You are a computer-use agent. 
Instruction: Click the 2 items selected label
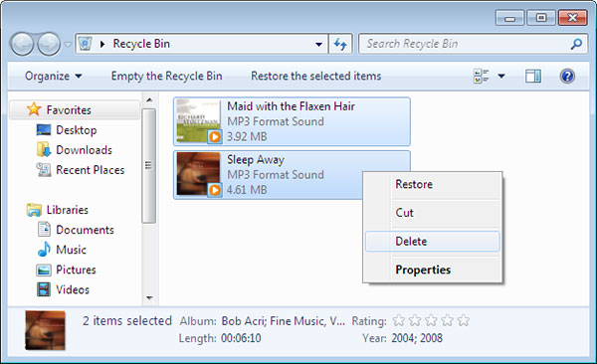tap(127, 320)
